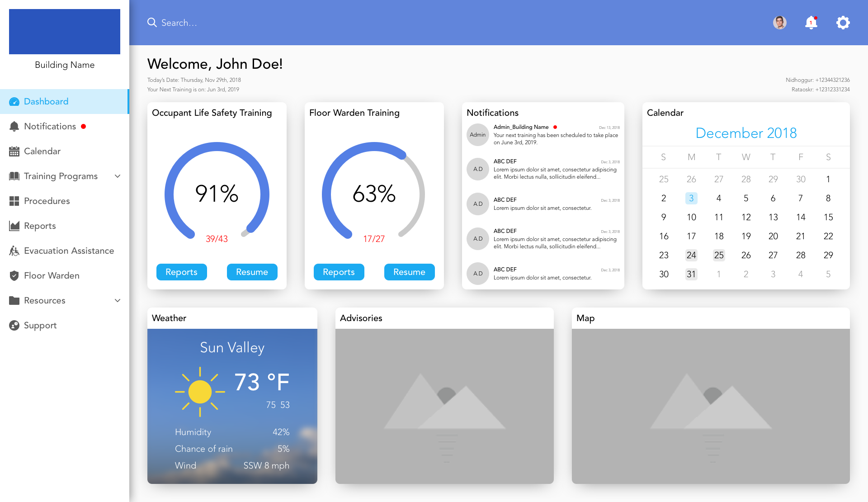
Task: Click the search magnifier icon
Action: coord(152,23)
